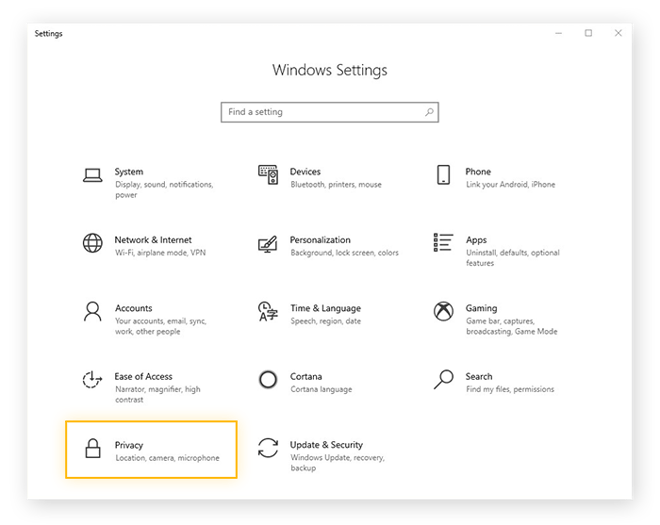The width and height of the screenshot is (660, 525).
Task: Click the System laptop icon
Action: click(93, 175)
